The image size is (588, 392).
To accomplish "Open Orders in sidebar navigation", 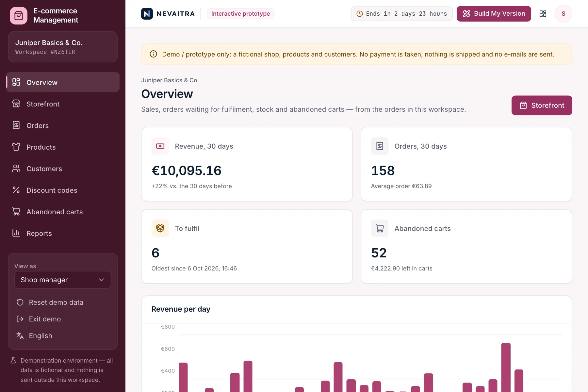I will [63, 125].
